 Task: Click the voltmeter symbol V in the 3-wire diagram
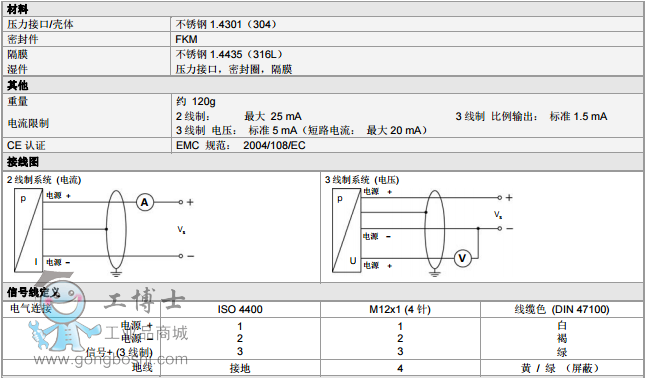462,258
